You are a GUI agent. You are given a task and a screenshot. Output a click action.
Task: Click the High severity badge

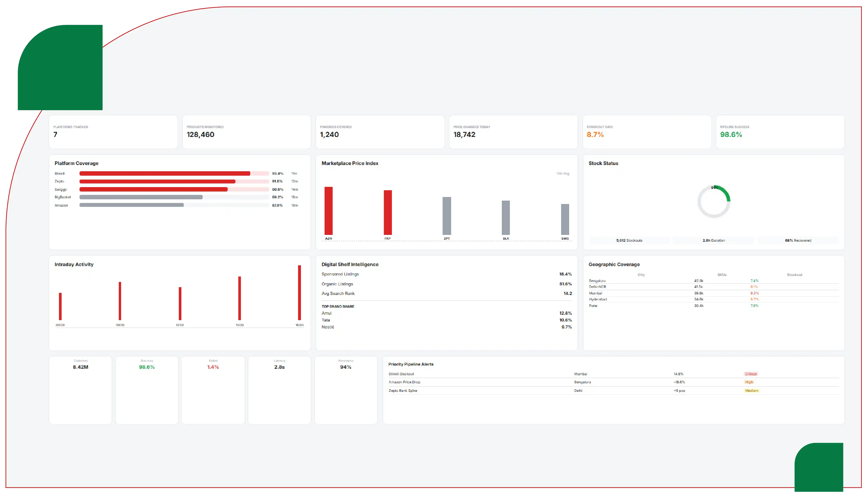749,382
